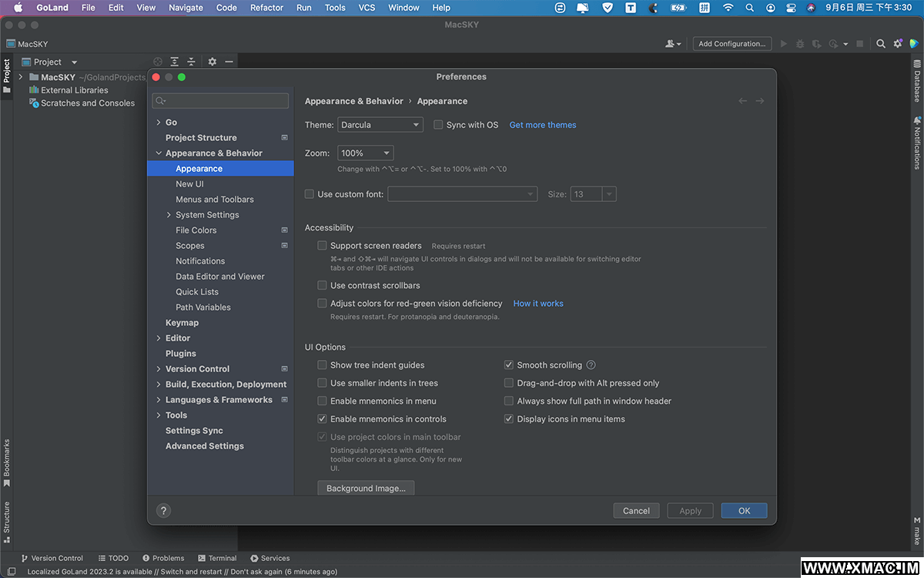924x578 pixels.
Task: Open Wi-Fi status in macOS menu bar
Action: (728, 8)
